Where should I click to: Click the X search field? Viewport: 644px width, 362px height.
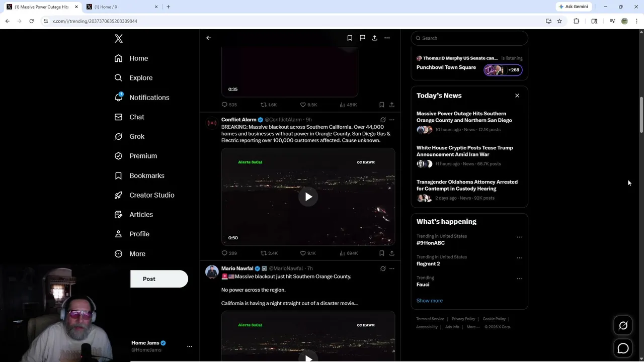(x=469, y=38)
